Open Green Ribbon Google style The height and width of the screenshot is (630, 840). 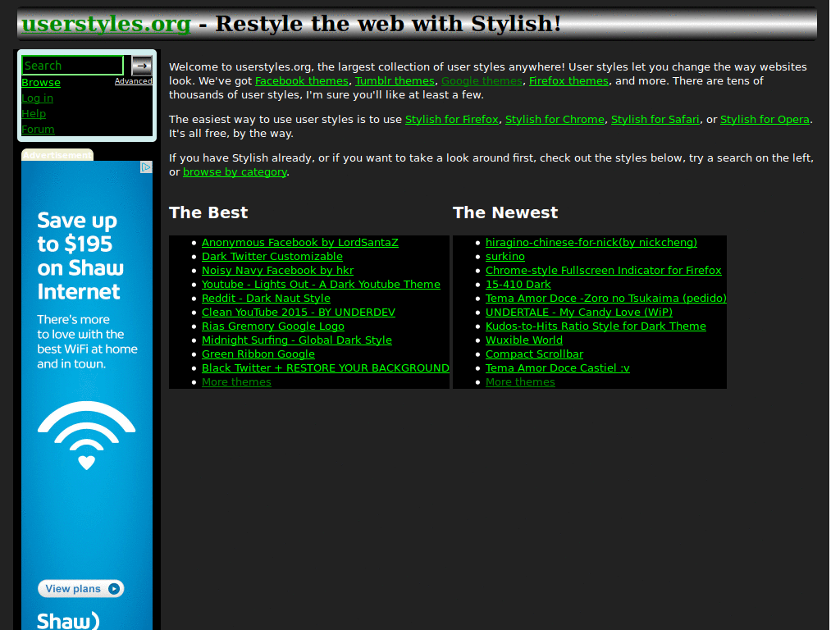point(258,354)
